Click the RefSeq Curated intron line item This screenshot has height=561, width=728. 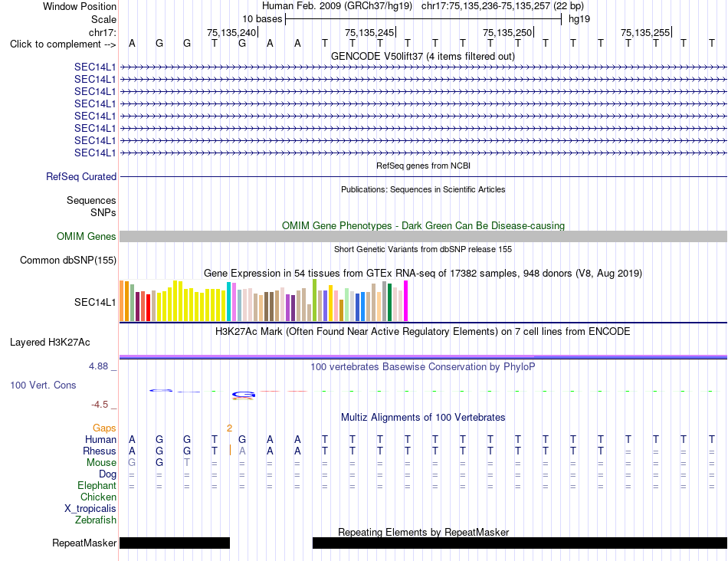tap(423, 176)
